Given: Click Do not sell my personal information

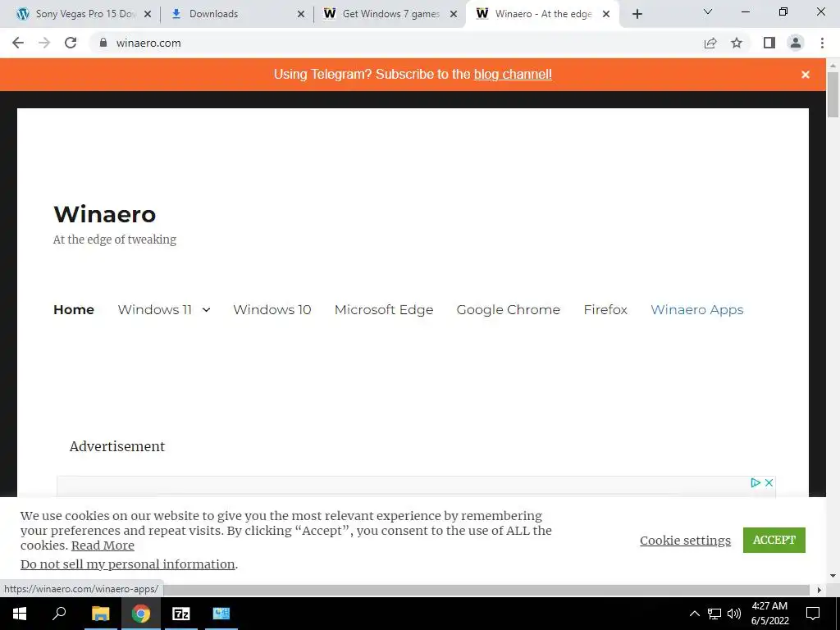Looking at the screenshot, I should (127, 564).
